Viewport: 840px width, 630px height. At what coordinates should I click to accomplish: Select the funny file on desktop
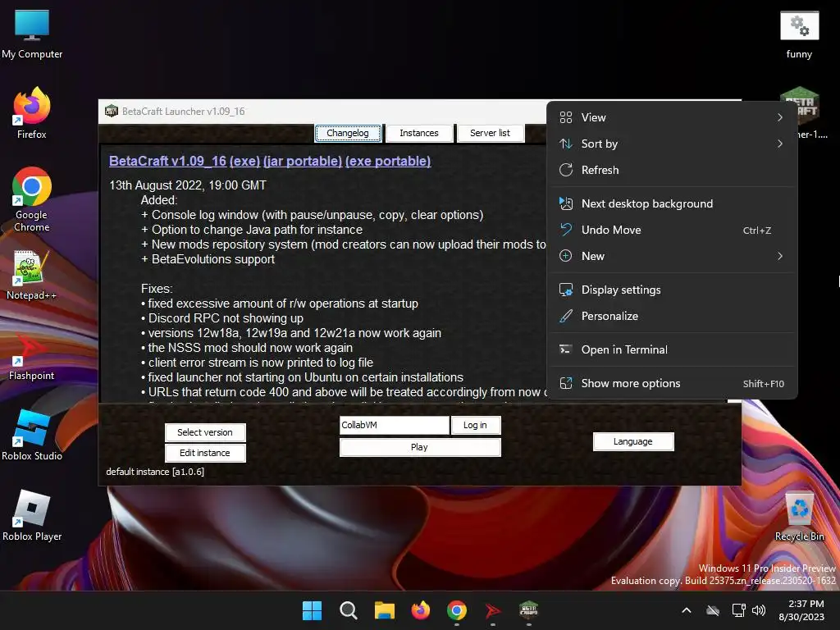click(x=799, y=34)
